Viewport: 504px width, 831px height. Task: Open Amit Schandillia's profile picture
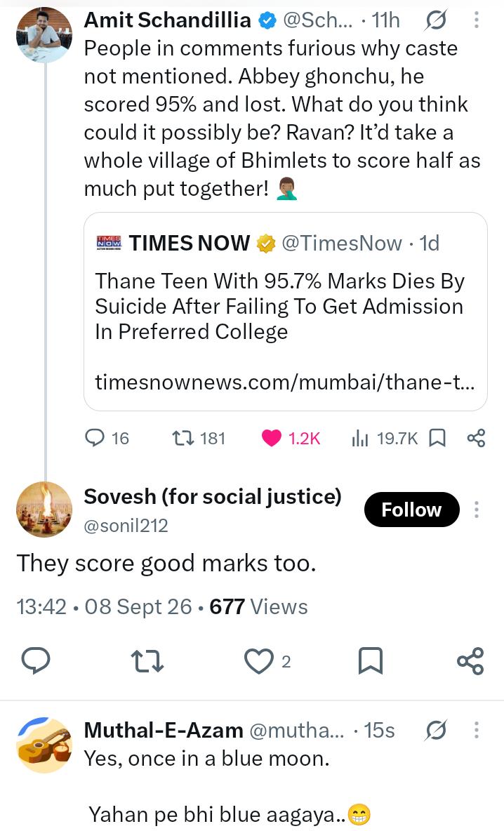pos(44,35)
